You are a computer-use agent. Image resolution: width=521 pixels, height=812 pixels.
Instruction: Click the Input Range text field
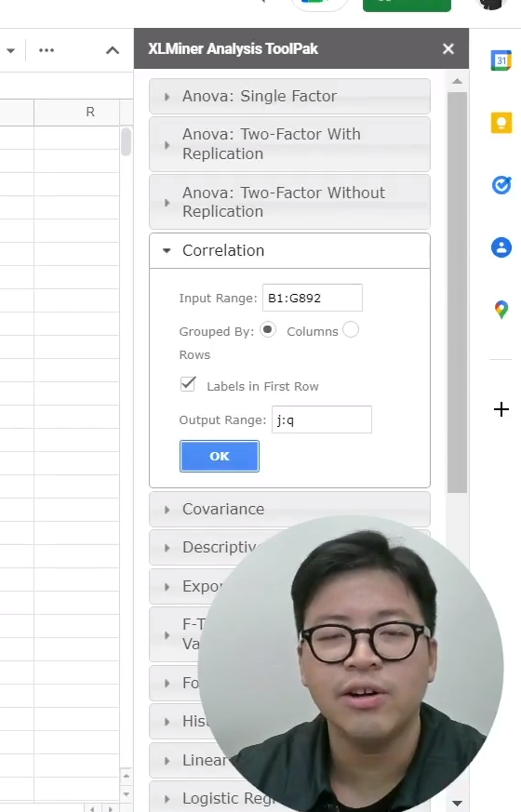313,298
